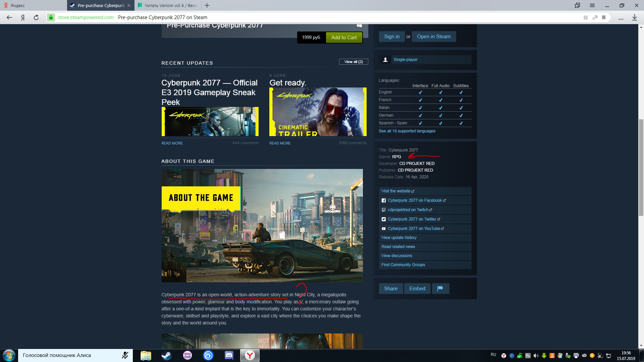Open reader mode icon in address bar
The image size is (644, 362).
[586, 17]
